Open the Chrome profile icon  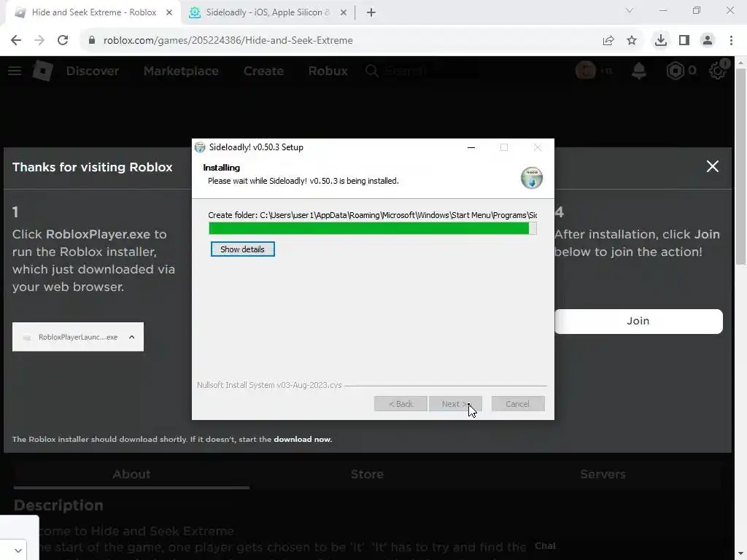(x=708, y=41)
